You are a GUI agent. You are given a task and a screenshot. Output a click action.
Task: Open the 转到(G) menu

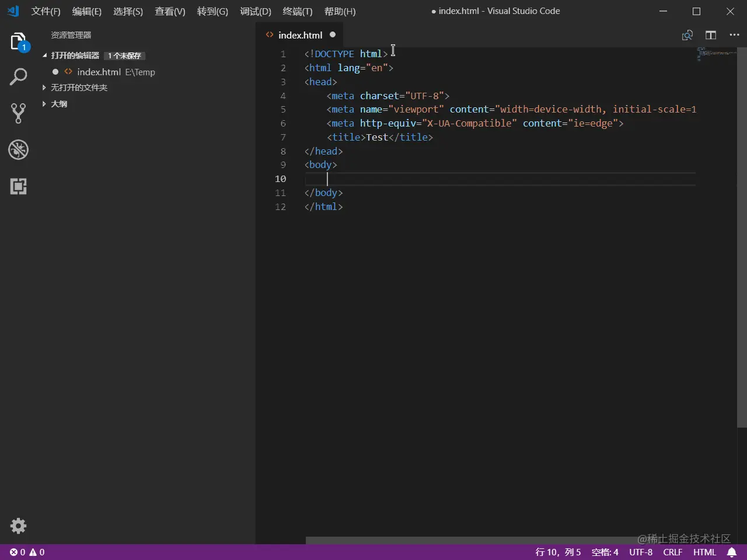pyautogui.click(x=212, y=11)
